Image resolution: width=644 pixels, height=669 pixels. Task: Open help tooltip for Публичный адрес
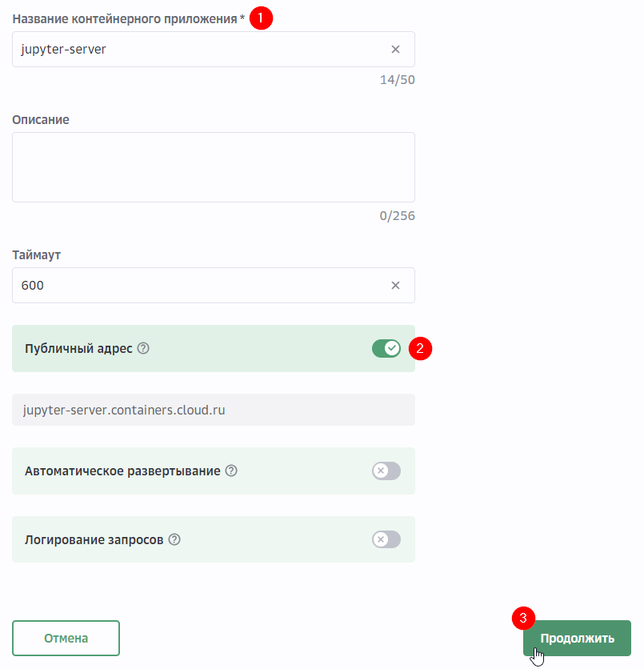(x=143, y=349)
